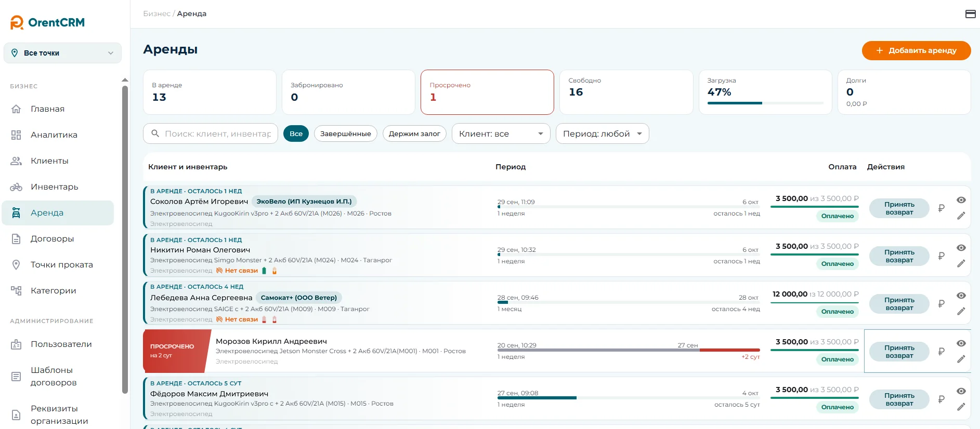Open Категории in sidebar menu

(x=58, y=291)
